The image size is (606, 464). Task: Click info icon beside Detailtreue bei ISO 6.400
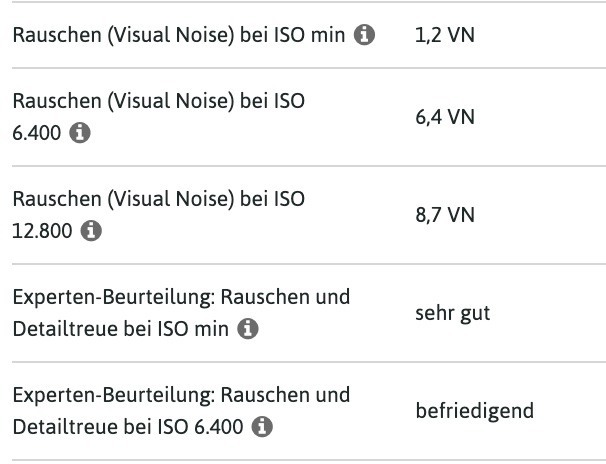click(x=262, y=427)
